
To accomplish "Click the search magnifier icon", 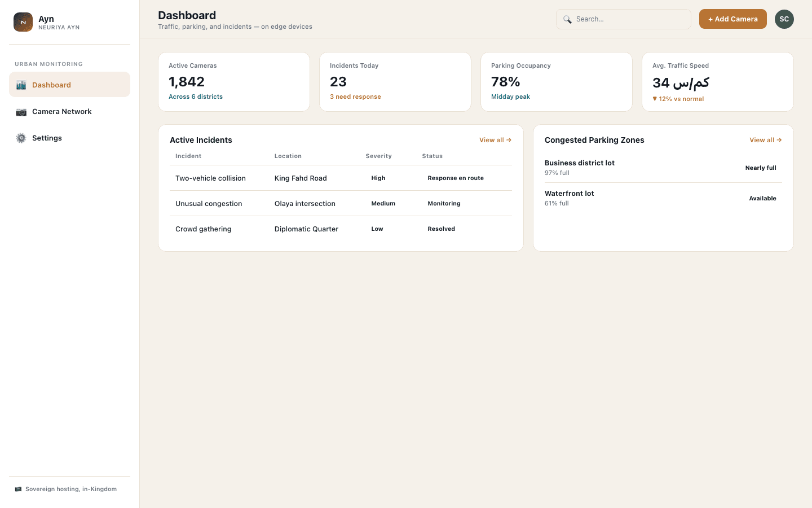I will [567, 19].
